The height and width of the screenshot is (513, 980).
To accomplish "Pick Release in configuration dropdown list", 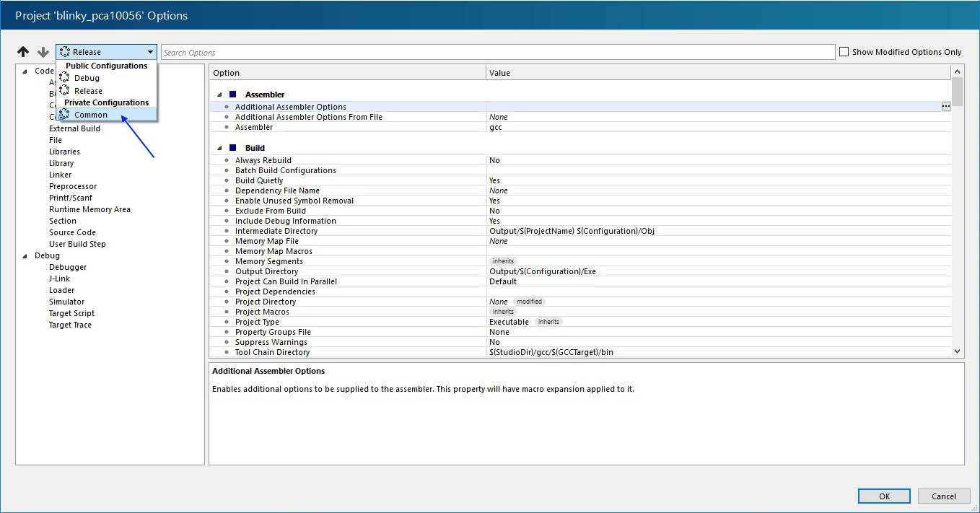I will [x=88, y=91].
